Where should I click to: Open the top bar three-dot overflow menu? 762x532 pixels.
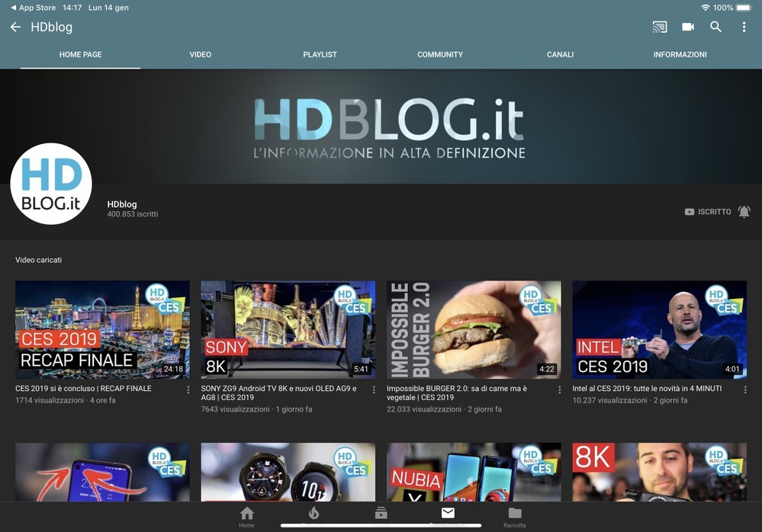coord(744,27)
